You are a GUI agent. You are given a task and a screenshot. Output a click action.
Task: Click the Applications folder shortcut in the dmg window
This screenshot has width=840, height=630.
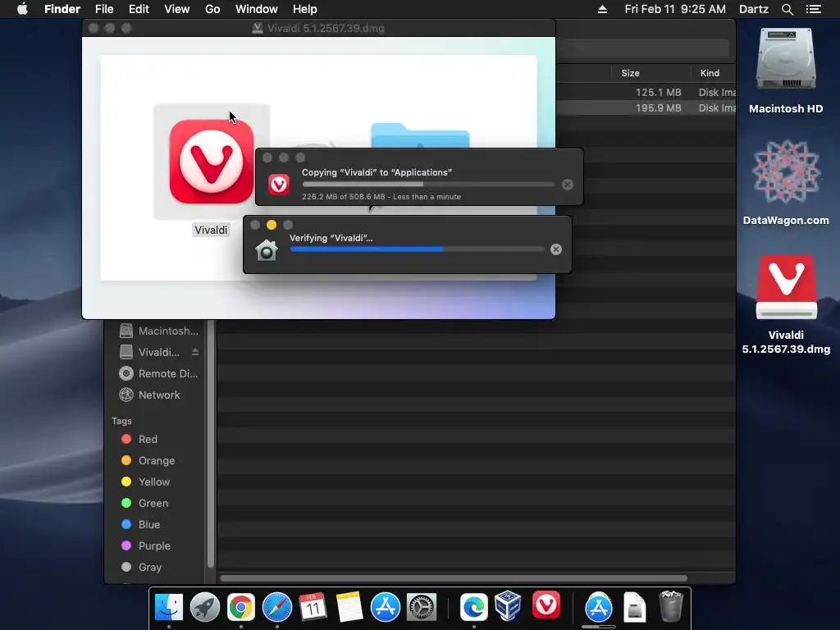420,135
